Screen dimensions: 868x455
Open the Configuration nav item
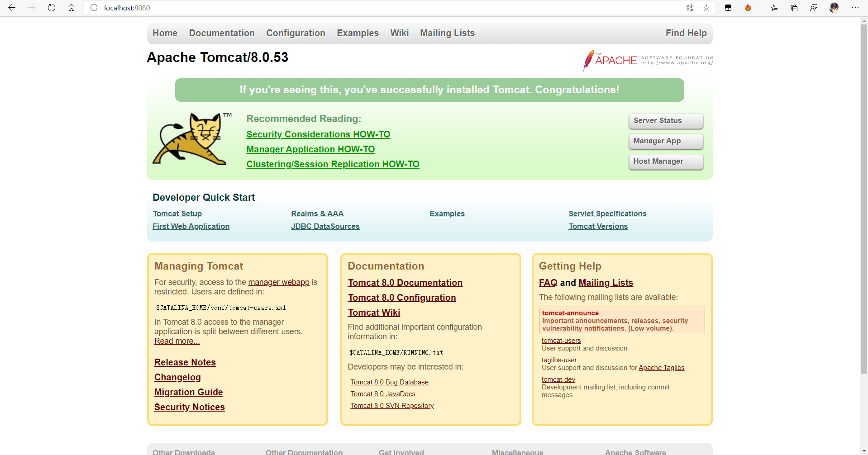tap(296, 33)
